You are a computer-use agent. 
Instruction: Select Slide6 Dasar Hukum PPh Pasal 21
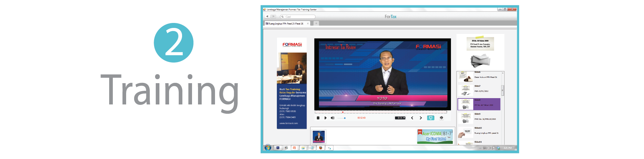point(479,77)
